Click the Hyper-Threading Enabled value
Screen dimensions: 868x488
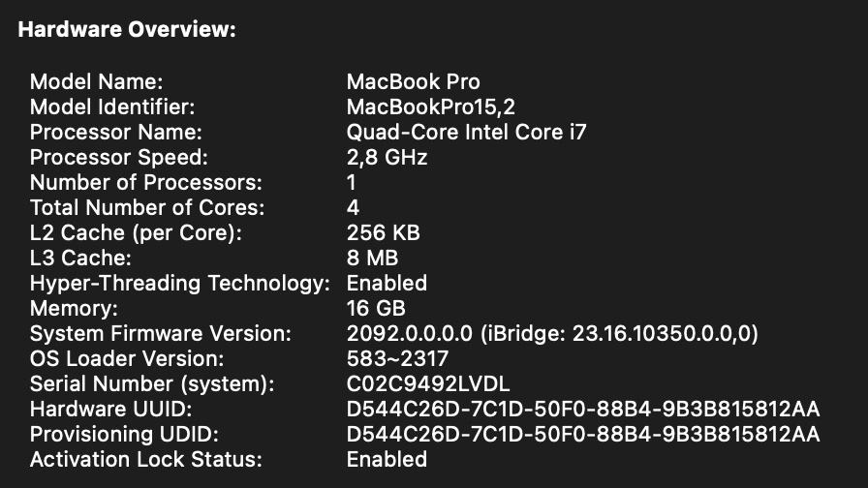pos(387,283)
